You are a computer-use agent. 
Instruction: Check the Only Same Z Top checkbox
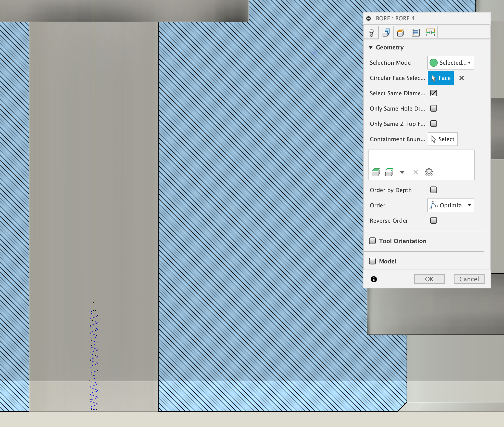(x=433, y=124)
